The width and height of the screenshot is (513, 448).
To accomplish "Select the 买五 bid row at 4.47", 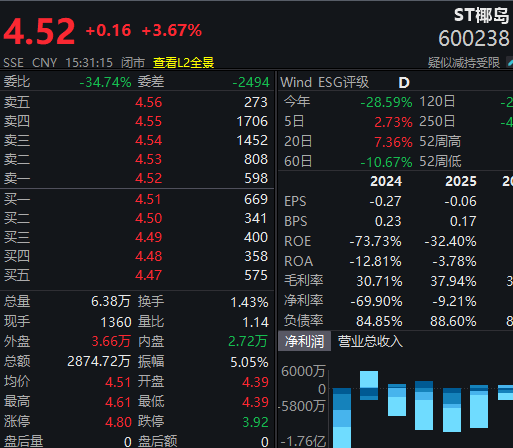I will point(137,275).
